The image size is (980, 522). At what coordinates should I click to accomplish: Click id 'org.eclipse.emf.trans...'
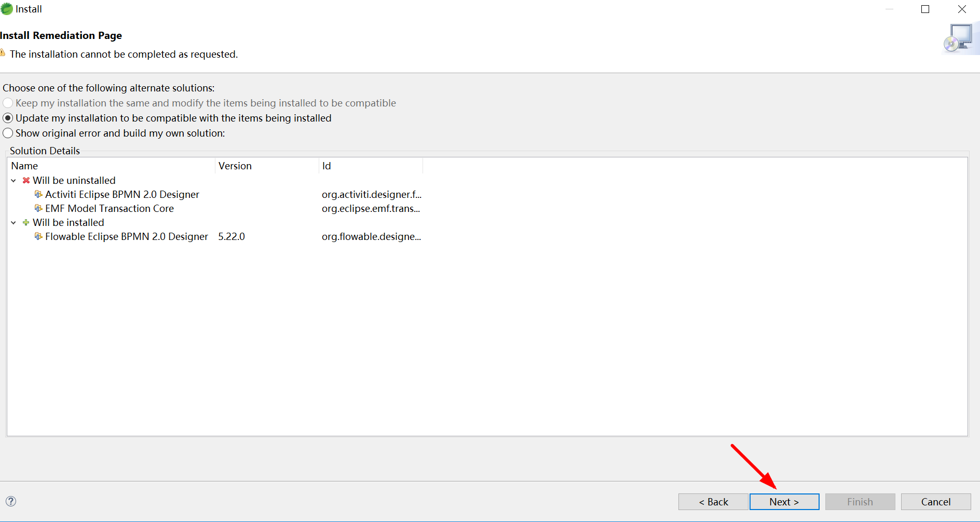coord(371,208)
